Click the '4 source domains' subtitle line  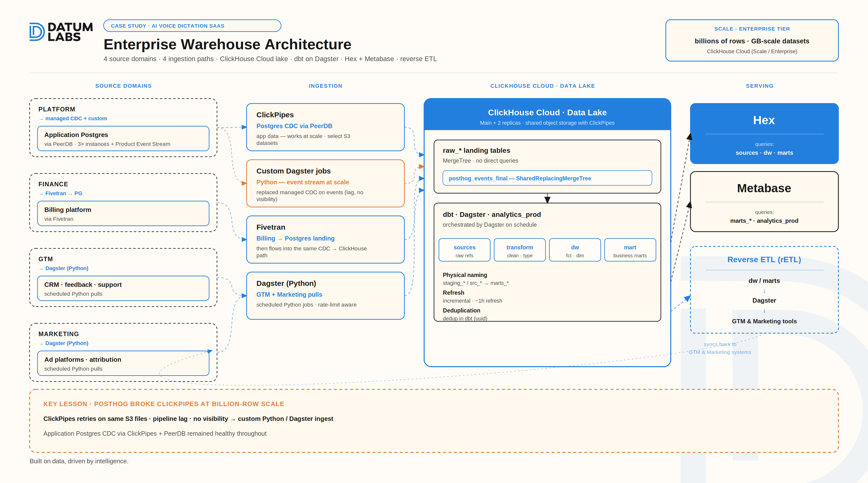click(270, 59)
